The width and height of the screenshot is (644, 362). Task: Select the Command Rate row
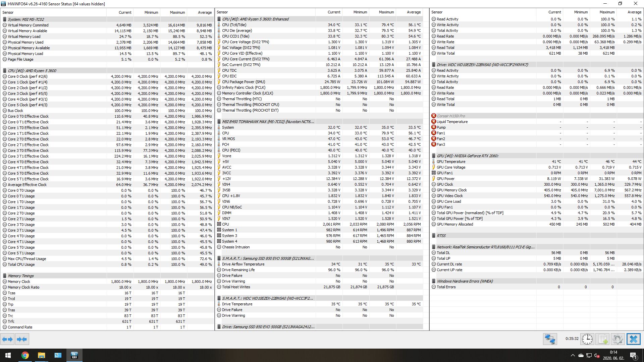click(x=107, y=327)
